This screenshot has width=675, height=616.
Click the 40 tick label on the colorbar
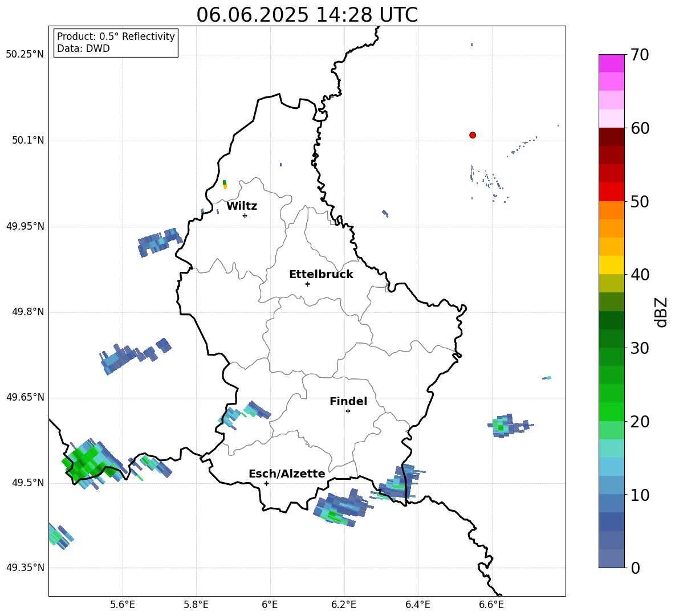[x=640, y=275]
